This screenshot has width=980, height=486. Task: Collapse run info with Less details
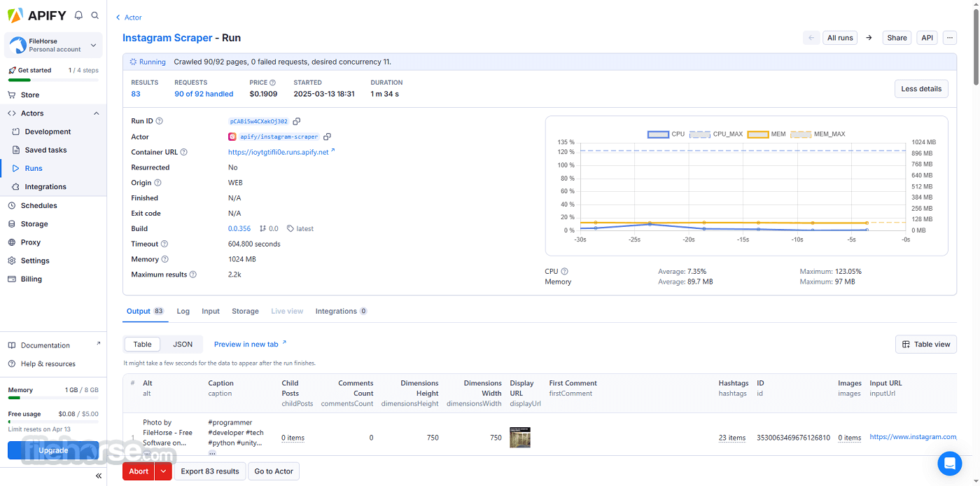tap(921, 89)
